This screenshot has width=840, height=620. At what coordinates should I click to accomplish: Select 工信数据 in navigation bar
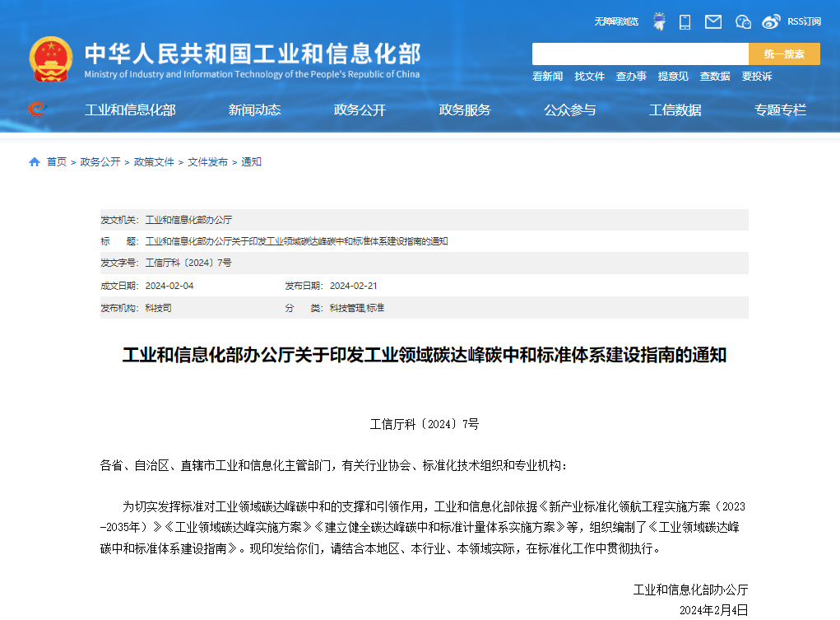(675, 110)
